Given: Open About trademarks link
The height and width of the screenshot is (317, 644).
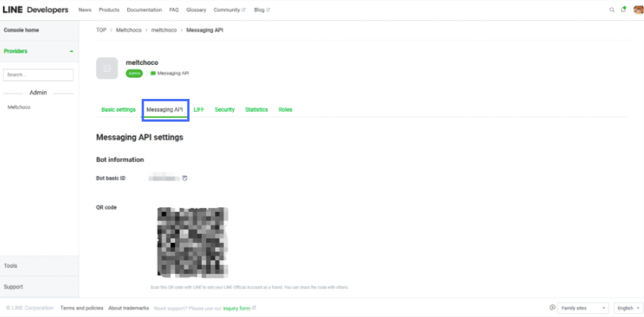Looking at the screenshot, I should [x=129, y=308].
